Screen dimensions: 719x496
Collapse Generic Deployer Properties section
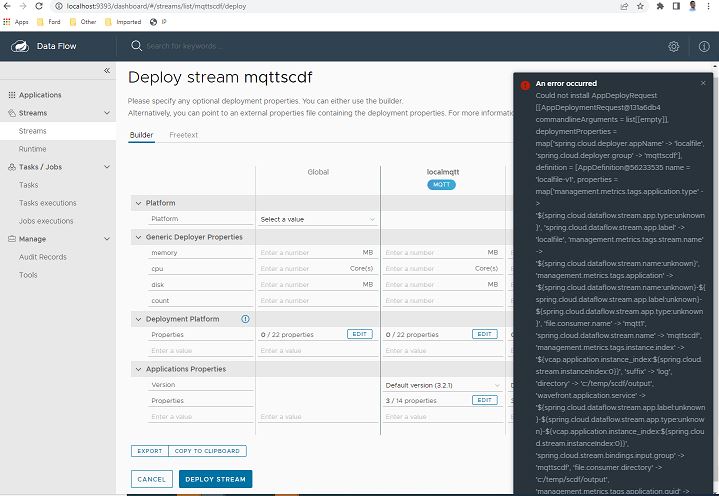point(138,237)
